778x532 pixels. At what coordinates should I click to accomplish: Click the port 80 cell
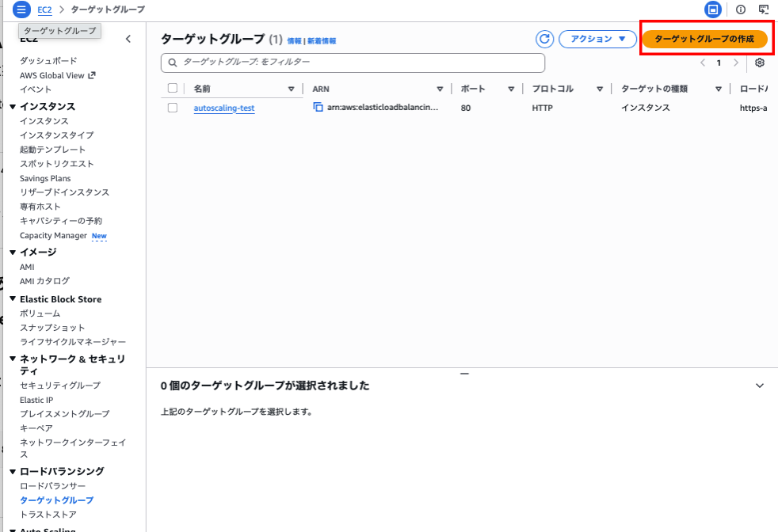(465, 108)
